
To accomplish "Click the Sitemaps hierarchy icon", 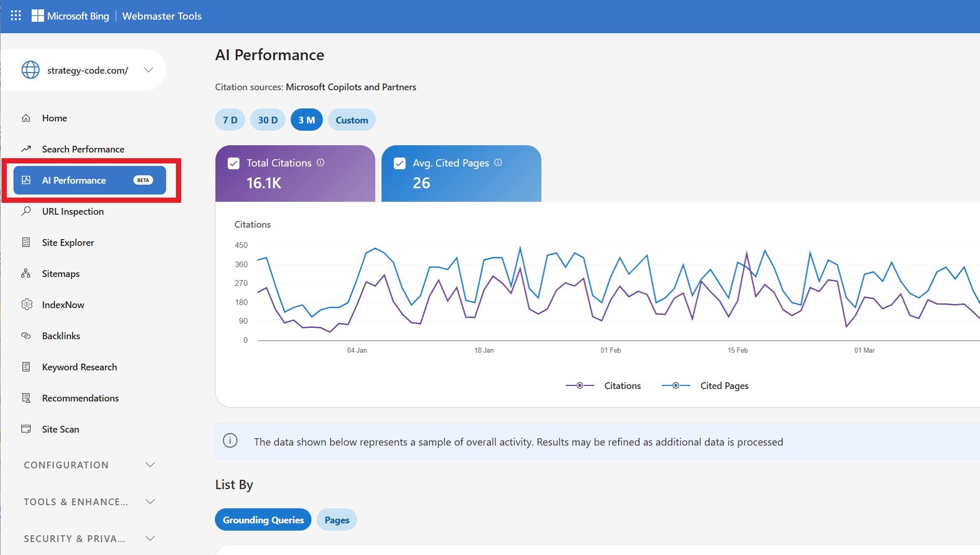I will (26, 273).
